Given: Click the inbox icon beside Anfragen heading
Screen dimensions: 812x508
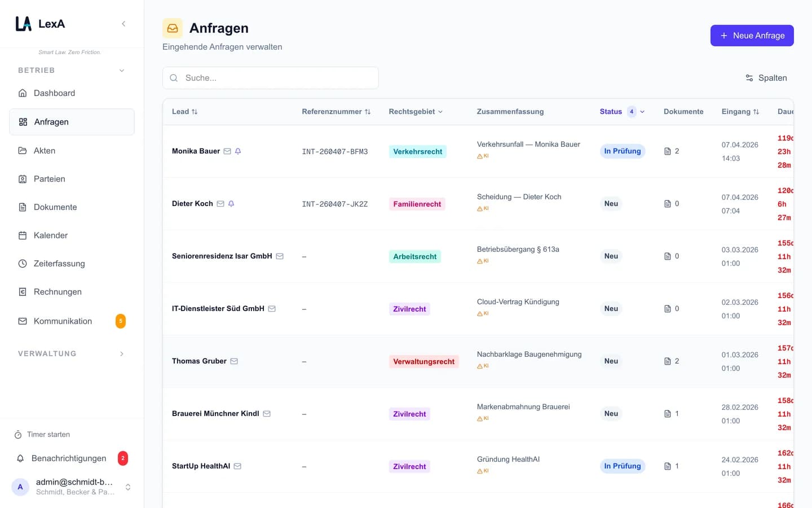Looking at the screenshot, I should tap(173, 28).
